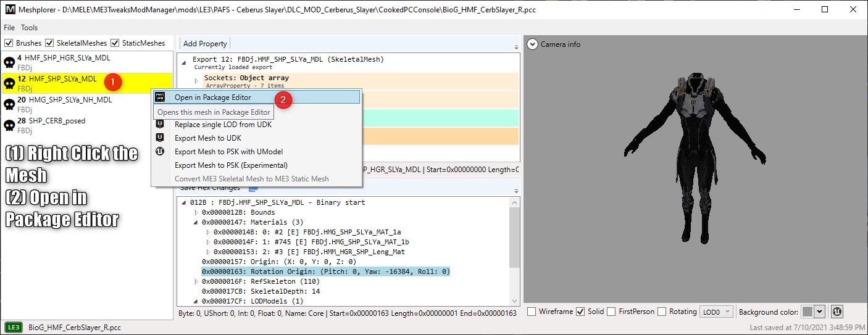This screenshot has width=868, height=335.
Task: Select 20 HMG_SHP_SLYa_NH_MDL mesh entry
Action: tap(87, 104)
